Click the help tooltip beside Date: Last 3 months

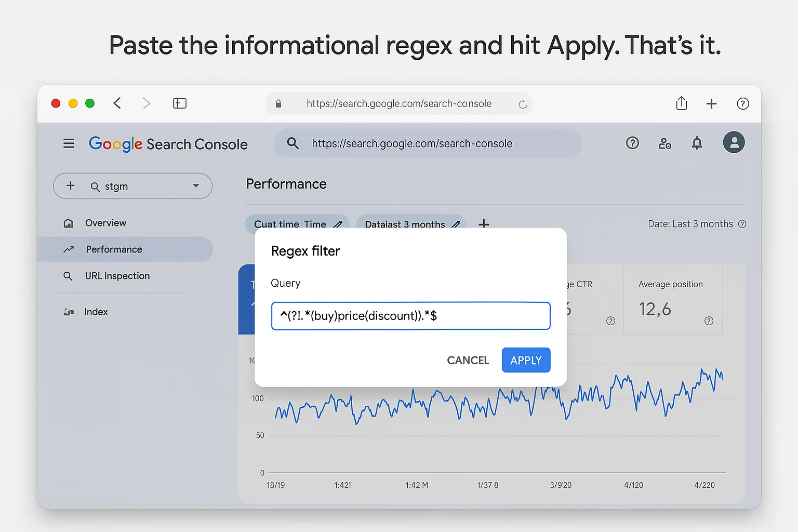742,224
